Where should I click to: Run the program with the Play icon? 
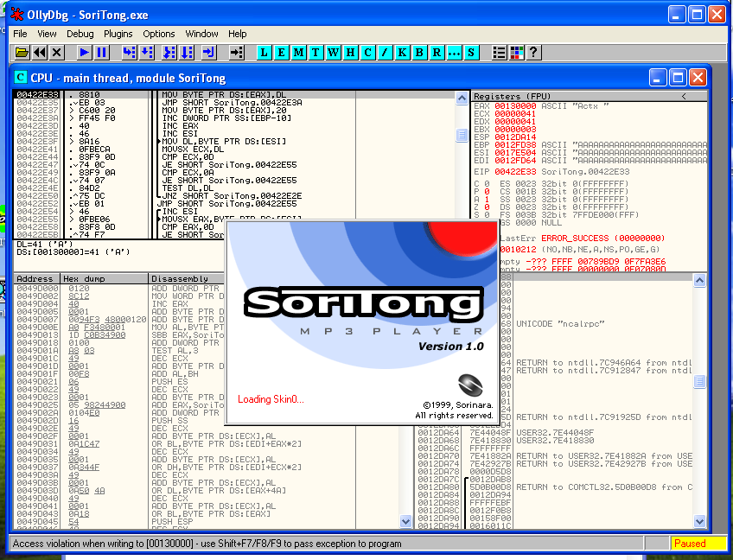click(x=84, y=52)
